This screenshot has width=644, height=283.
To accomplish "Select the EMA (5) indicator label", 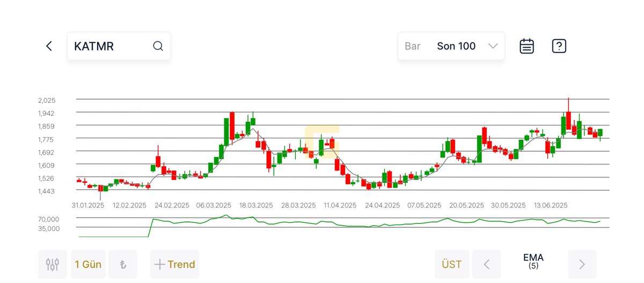I will coord(533,262).
